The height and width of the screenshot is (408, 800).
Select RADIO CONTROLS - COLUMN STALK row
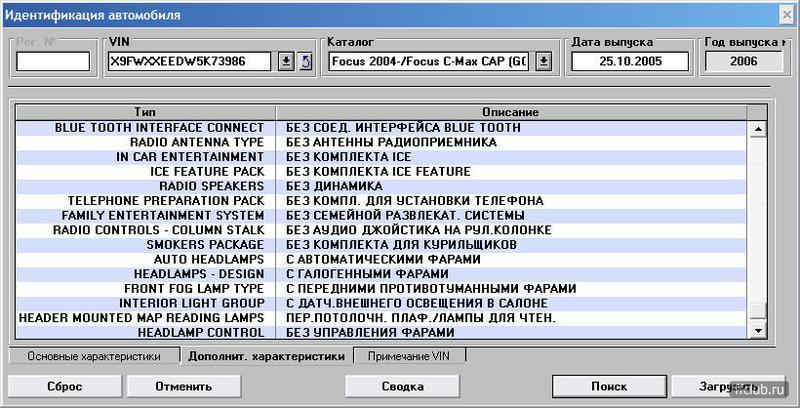coord(383,230)
